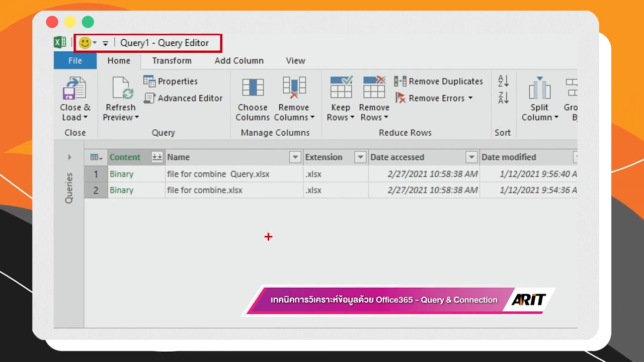Click Binary content of file for combine.xlsx
Image resolution: width=644 pixels, height=362 pixels.
[x=121, y=190]
